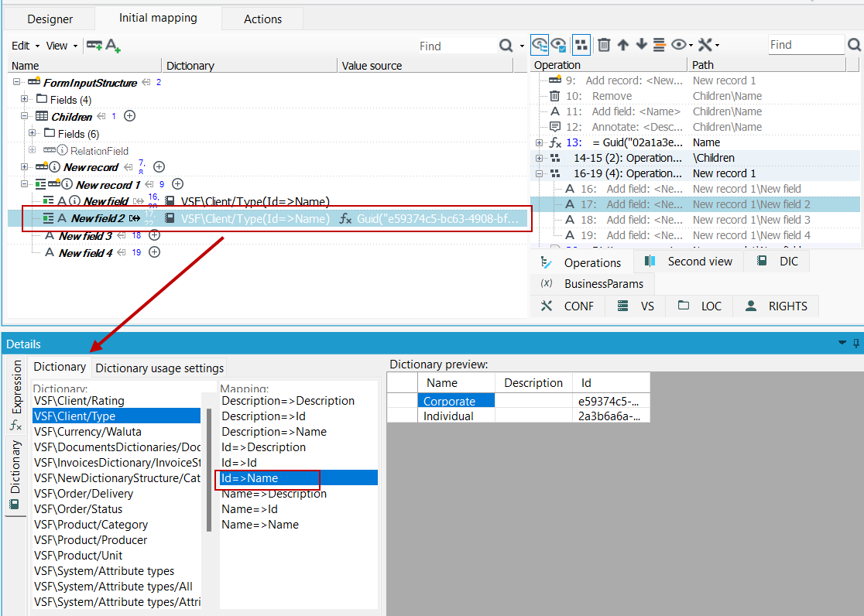
Task: Switch to the Designer tab
Action: pyautogui.click(x=50, y=19)
